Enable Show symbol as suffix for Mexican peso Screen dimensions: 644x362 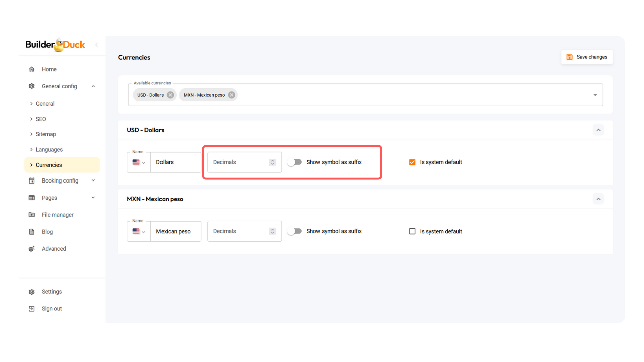tap(294, 231)
